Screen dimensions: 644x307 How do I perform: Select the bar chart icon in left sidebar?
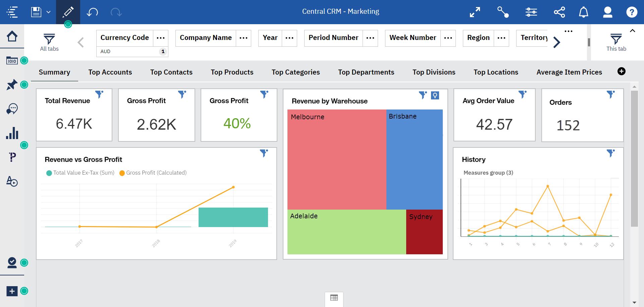[12, 133]
